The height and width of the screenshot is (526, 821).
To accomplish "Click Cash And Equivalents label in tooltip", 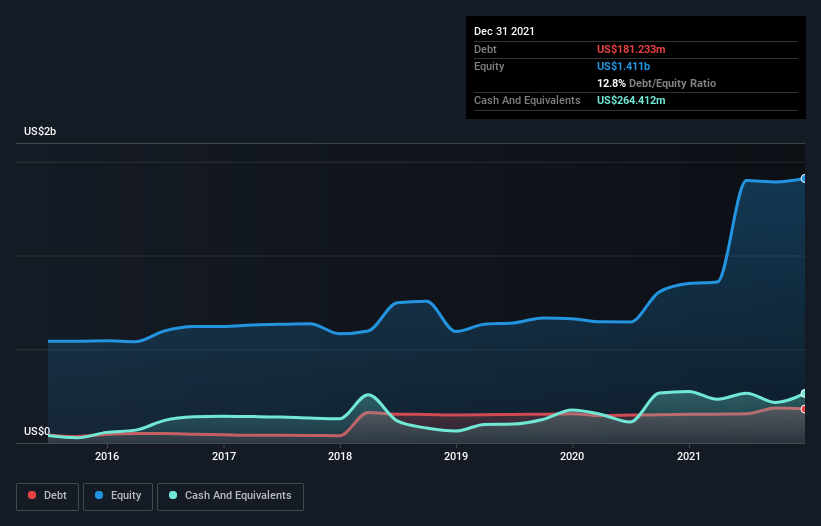I will coord(527,100).
